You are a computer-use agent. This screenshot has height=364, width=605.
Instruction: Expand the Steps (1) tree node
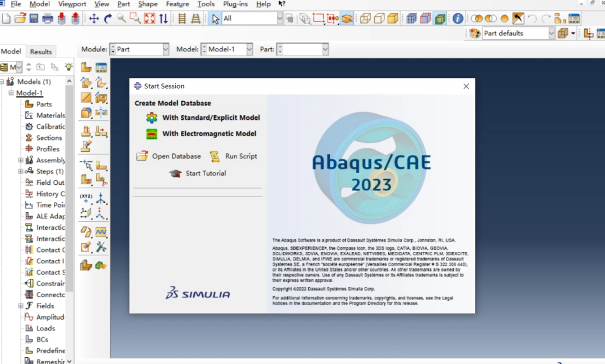click(x=21, y=171)
